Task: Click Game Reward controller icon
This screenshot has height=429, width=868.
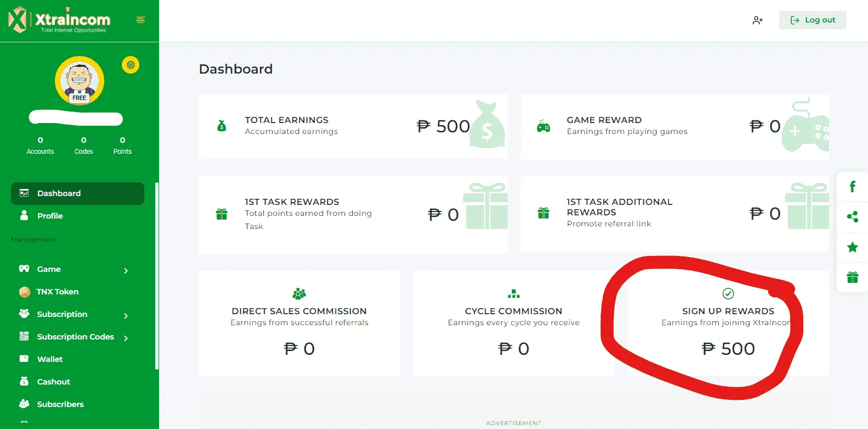Action: [x=543, y=126]
